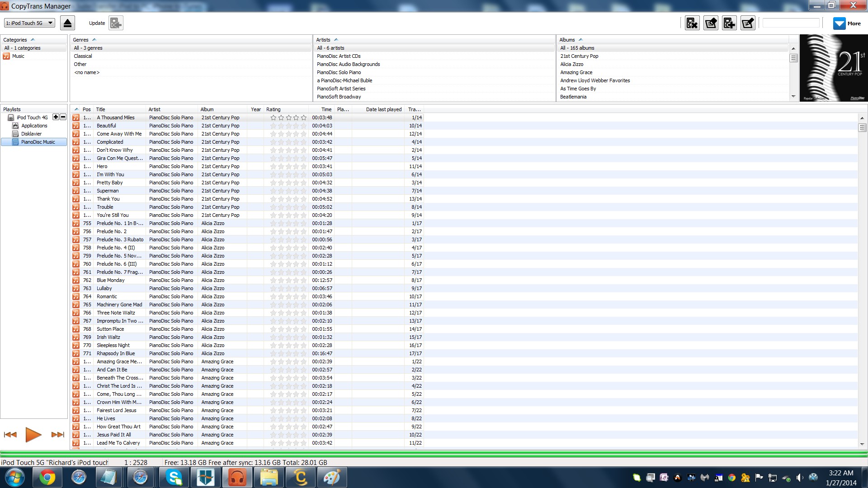Filter by PianoSoft Broadway artist
The width and height of the screenshot is (868, 488).
339,97
